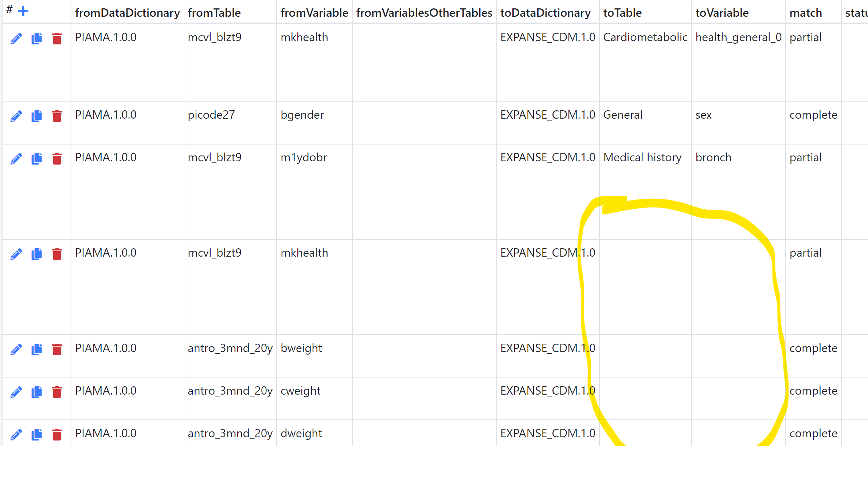Delete the cweight mapping row
The height and width of the screenshot is (478, 868).
click(x=57, y=392)
